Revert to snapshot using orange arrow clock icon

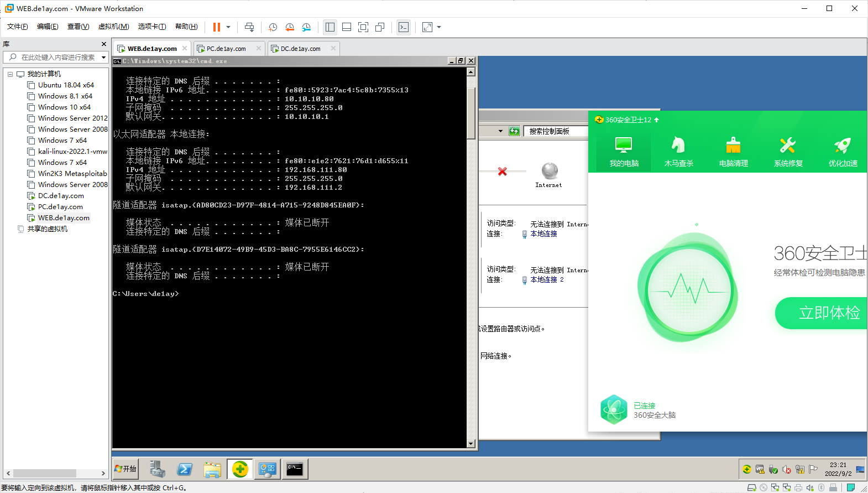pyautogui.click(x=290, y=27)
